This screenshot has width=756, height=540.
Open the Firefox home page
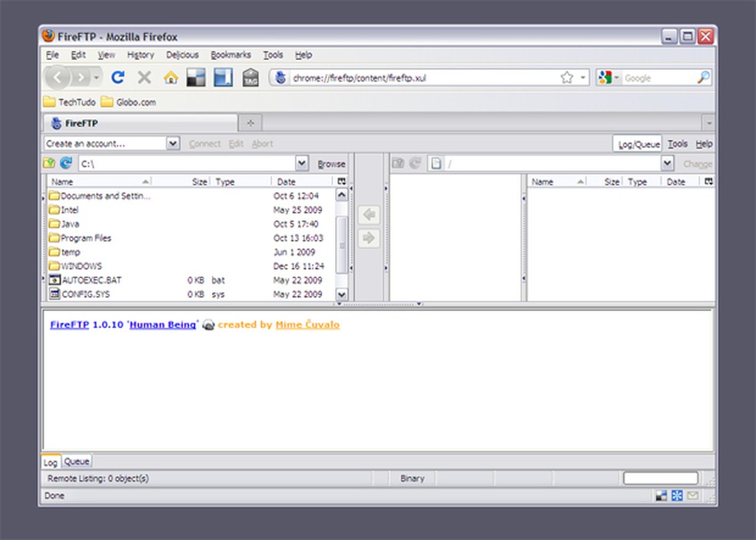click(169, 77)
